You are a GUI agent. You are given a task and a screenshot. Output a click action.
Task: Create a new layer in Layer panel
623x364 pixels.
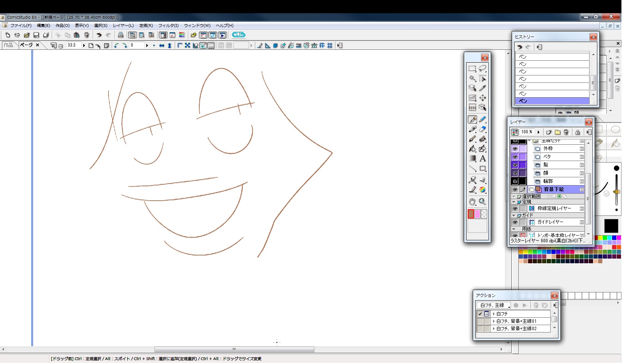point(549,132)
